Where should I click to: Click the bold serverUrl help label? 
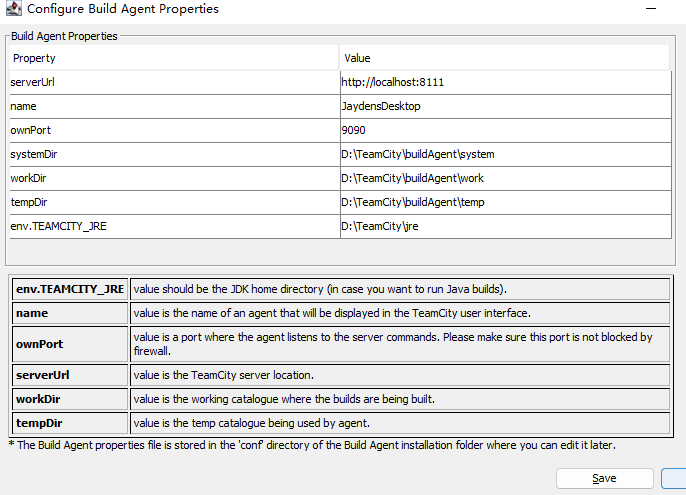pyautogui.click(x=42, y=375)
